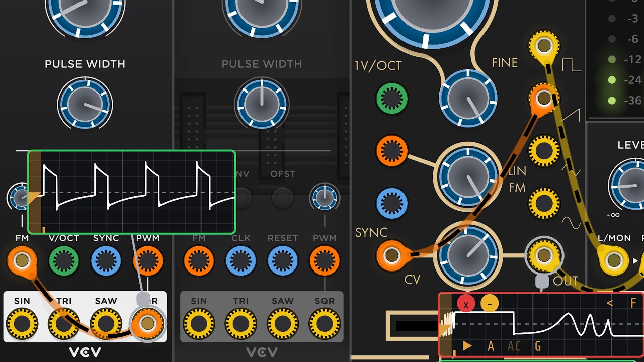Click the < arrow in scope popup
The width and height of the screenshot is (644, 362).
pos(610,303)
